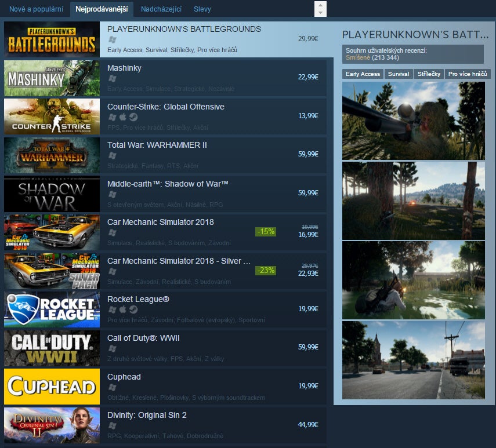Click PUBG tags line Early Access, Survival
Image resolution: width=496 pixels, height=448 pixels.
tap(172, 50)
